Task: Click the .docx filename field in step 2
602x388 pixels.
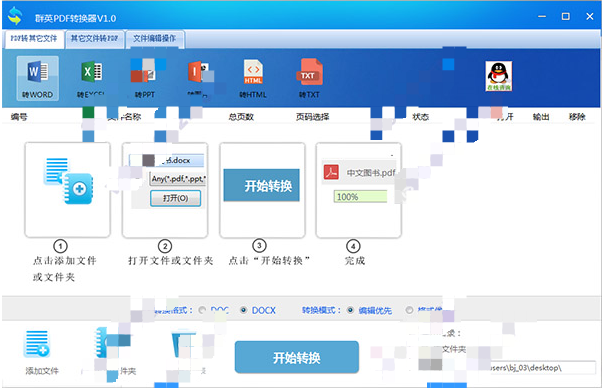Action: tap(167, 160)
